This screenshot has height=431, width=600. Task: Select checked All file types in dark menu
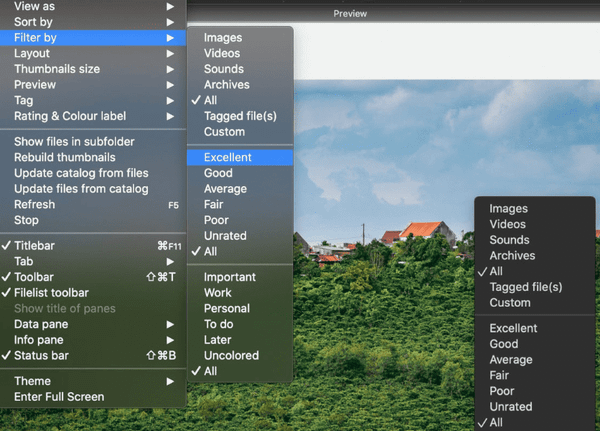pyautogui.click(x=535, y=271)
